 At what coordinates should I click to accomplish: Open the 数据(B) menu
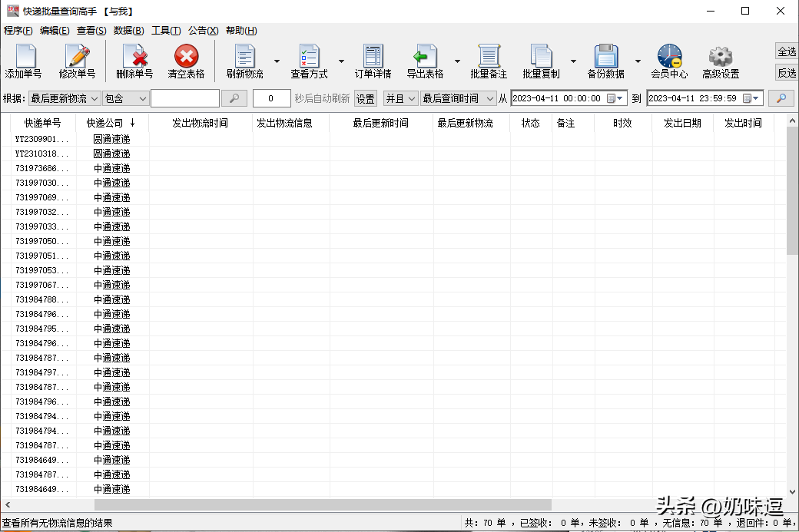128,31
